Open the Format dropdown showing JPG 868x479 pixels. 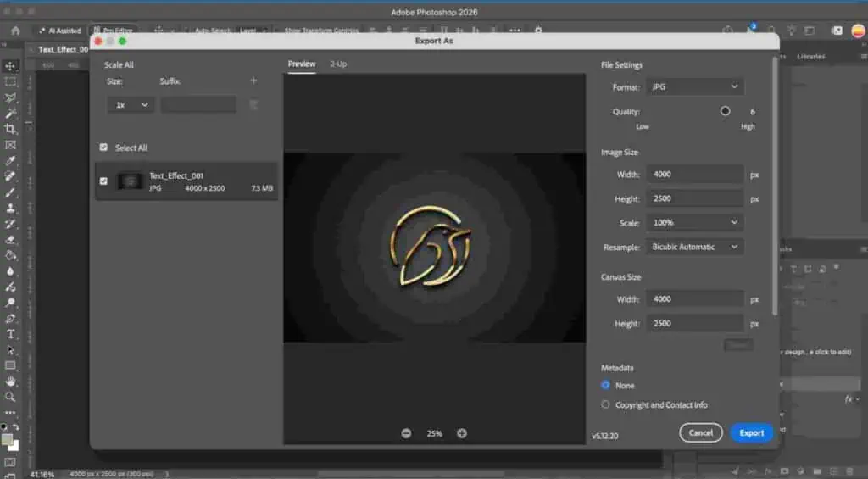point(695,87)
